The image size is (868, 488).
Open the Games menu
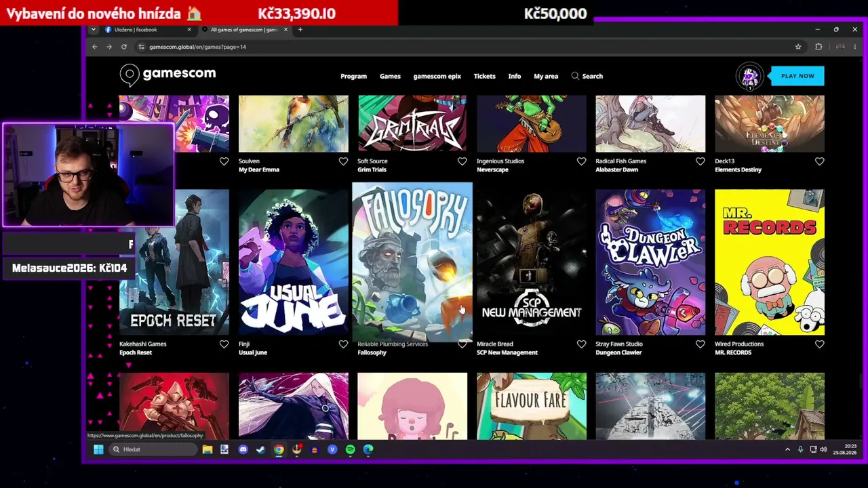tap(390, 76)
